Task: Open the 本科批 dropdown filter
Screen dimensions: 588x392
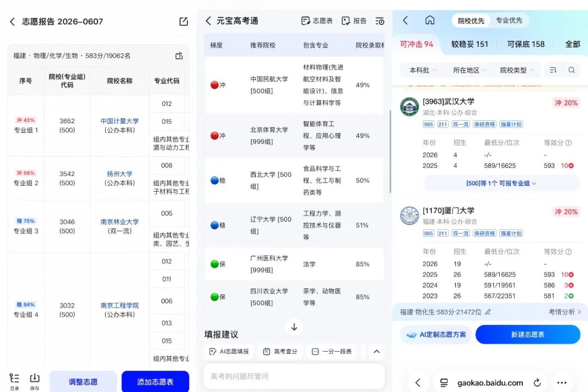Action: pyautogui.click(x=423, y=70)
